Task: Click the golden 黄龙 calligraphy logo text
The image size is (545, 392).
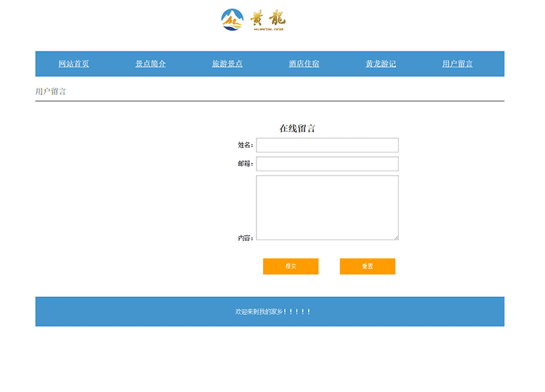Action: tap(268, 20)
